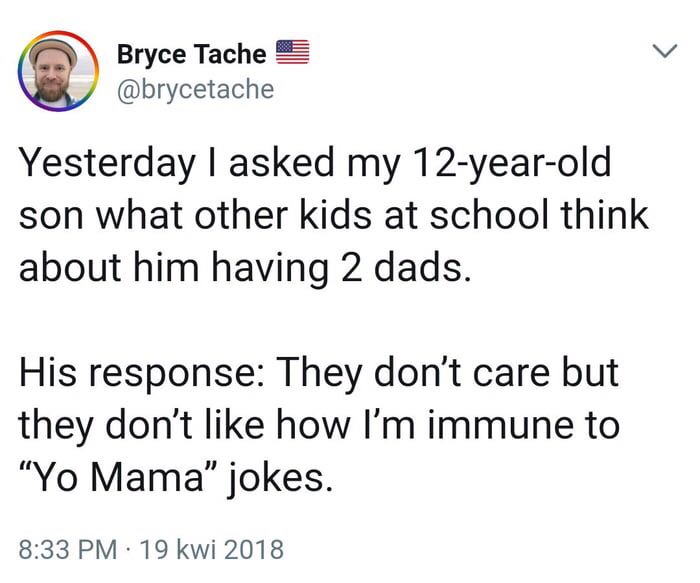Click the 8:33 PM timestamp

pos(68,549)
